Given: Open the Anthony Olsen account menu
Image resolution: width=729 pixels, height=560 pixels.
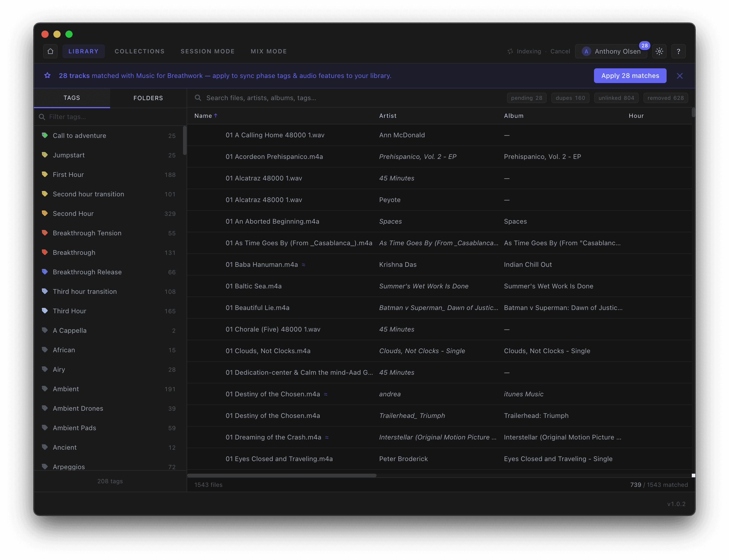Looking at the screenshot, I should pos(611,51).
